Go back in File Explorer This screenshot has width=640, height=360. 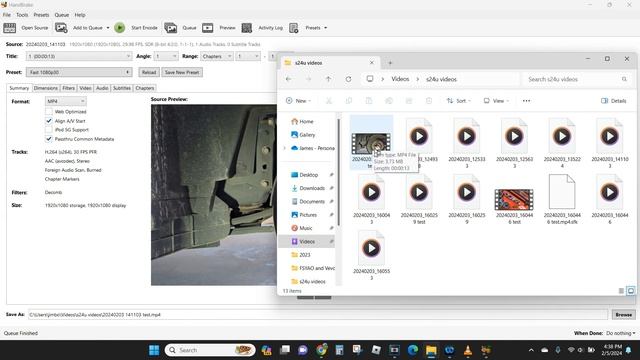(289, 79)
